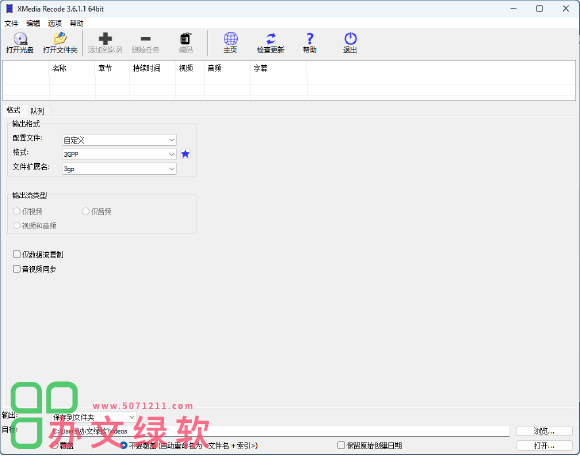
Task: Close the XMedia Recode window
Action: (566, 9)
